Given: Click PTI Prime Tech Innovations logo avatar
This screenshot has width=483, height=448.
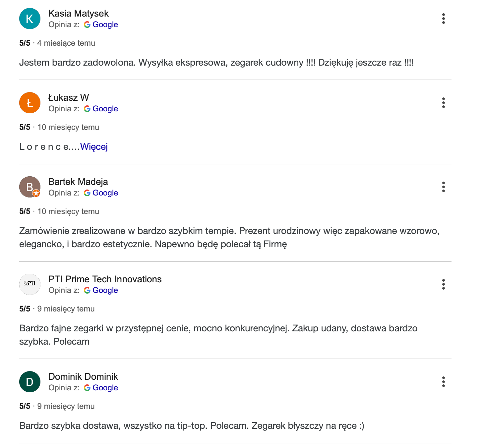Looking at the screenshot, I should point(30,284).
